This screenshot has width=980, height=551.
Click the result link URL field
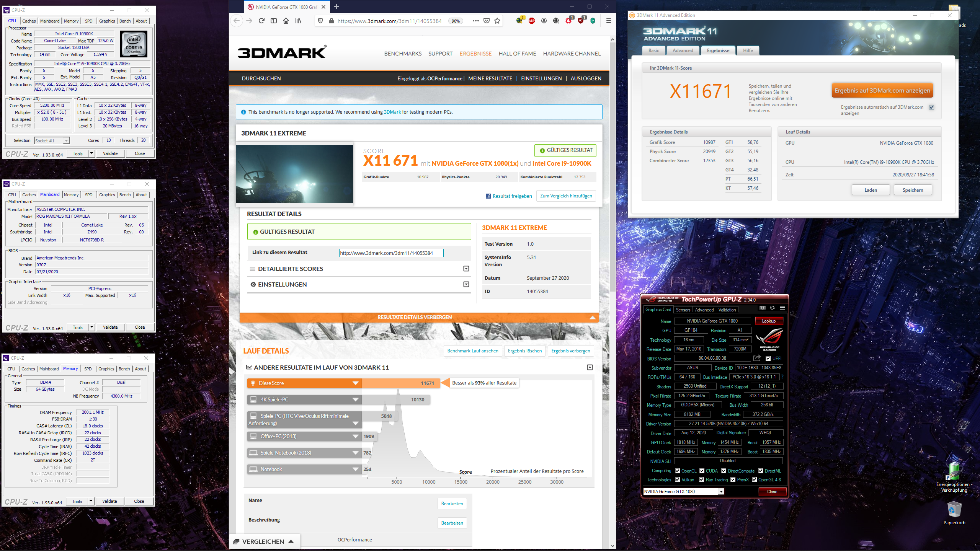pyautogui.click(x=391, y=253)
